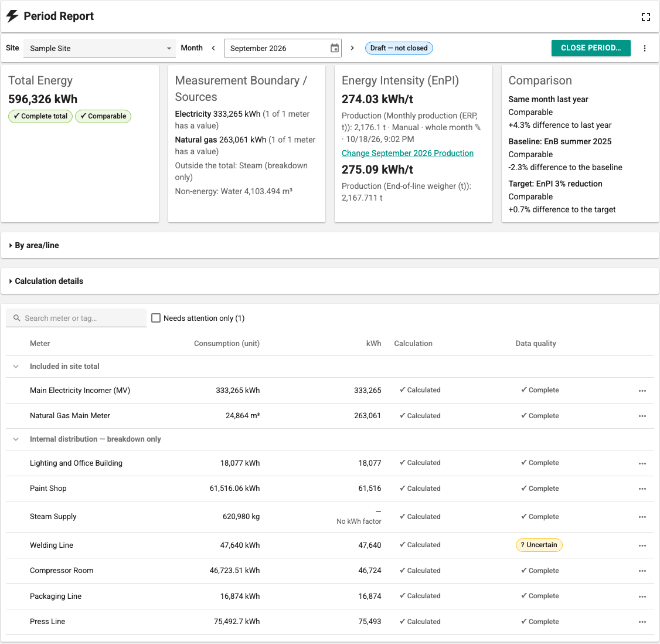Expand the Calculation details section

coord(330,281)
